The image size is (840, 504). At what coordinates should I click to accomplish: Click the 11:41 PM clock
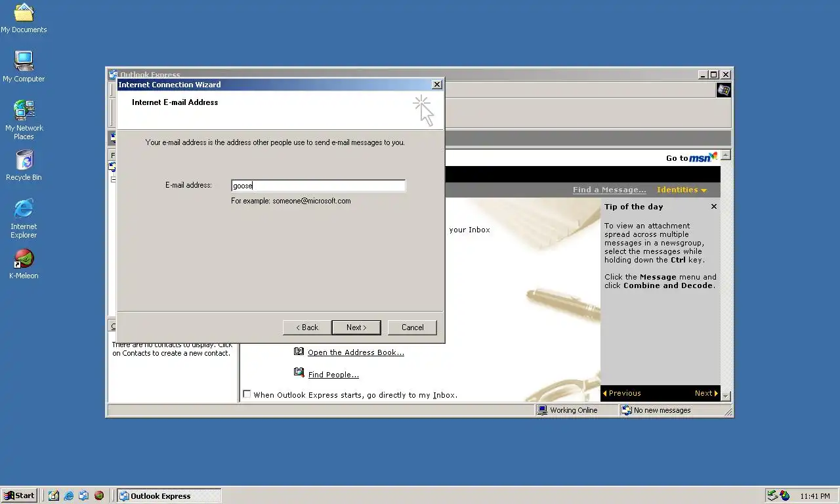[x=815, y=496]
